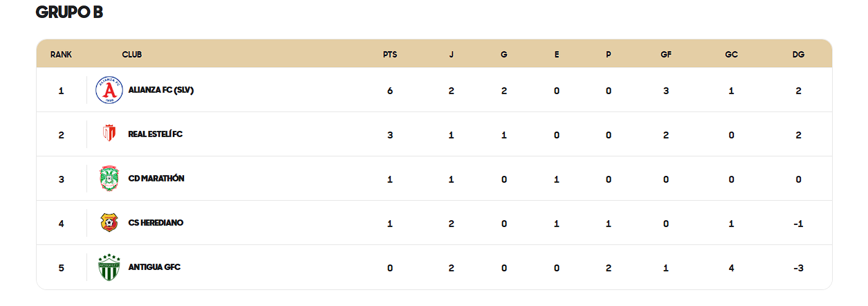
Task: Click the Antigua GFC striped crest
Action: pos(109,267)
